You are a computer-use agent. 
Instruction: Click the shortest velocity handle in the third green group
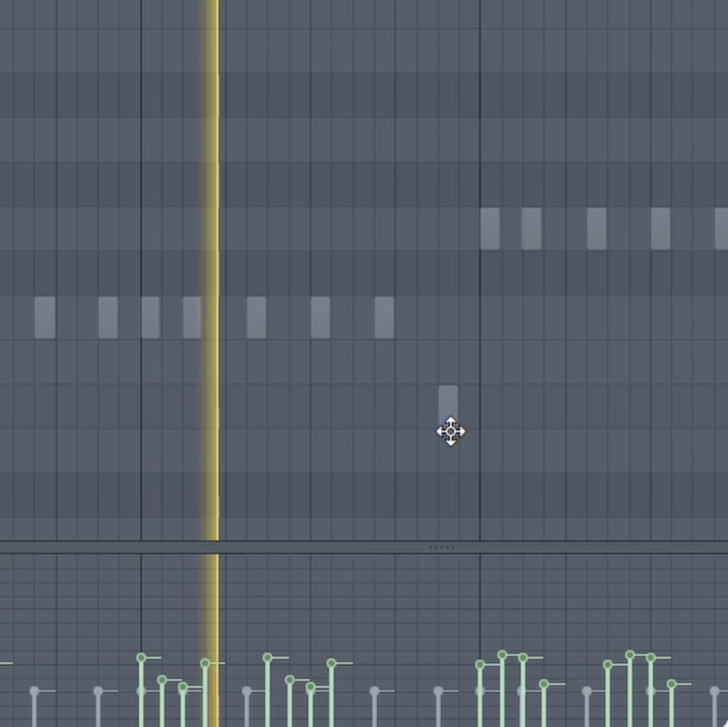tap(544, 684)
